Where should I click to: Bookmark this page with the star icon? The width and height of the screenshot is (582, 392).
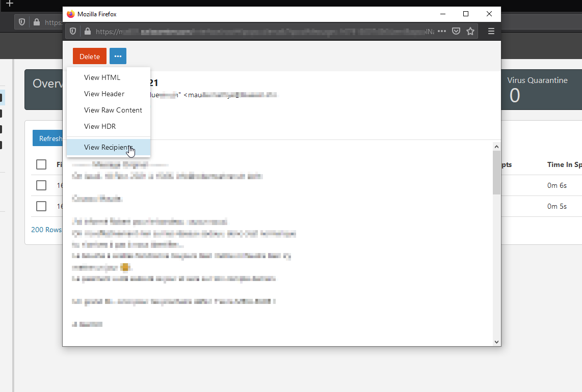(470, 32)
